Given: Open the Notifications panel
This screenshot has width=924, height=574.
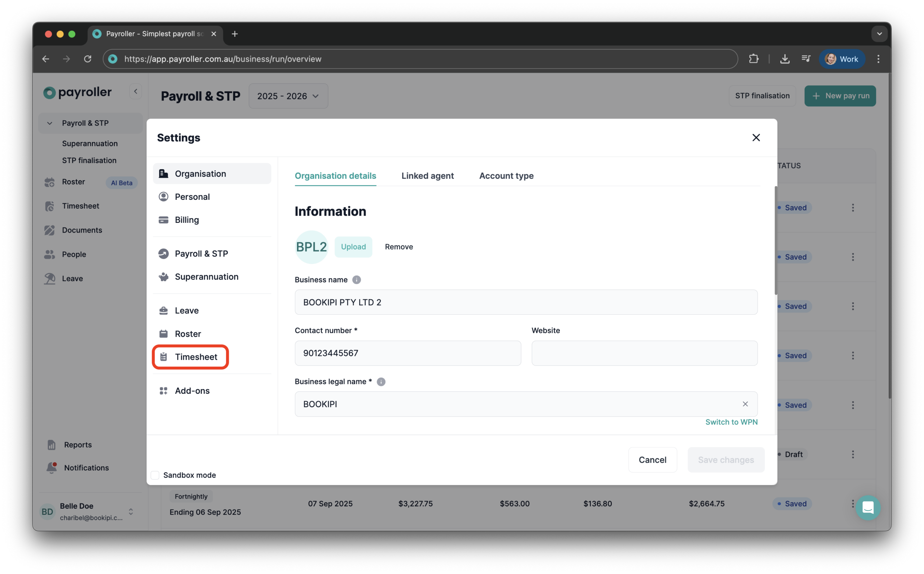Looking at the screenshot, I should coord(86,468).
